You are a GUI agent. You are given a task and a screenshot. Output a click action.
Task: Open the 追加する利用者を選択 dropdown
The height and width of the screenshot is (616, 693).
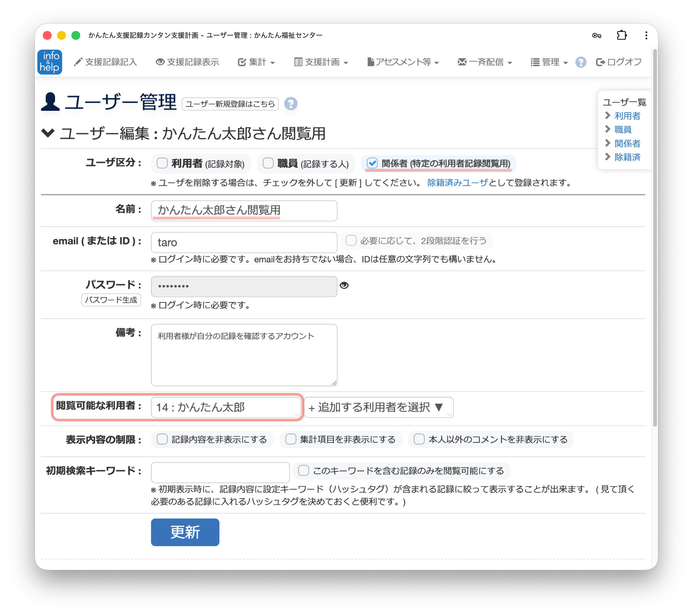379,407
